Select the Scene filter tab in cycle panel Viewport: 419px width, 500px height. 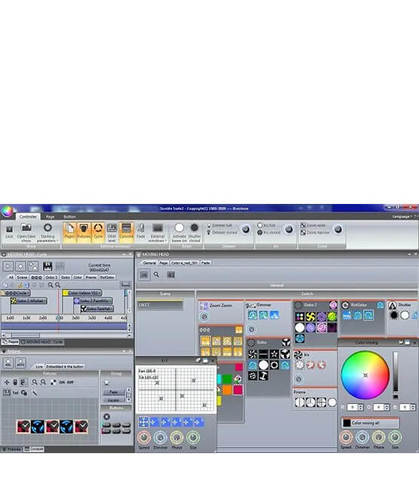22,277
